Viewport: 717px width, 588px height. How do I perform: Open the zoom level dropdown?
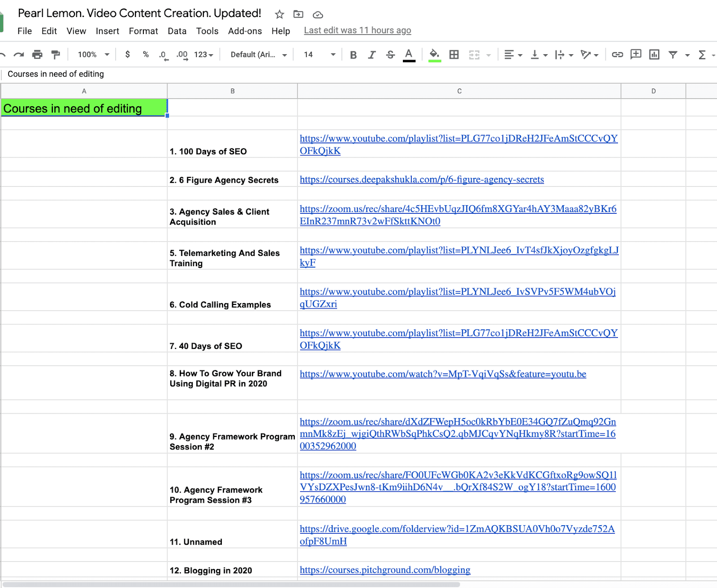point(94,55)
